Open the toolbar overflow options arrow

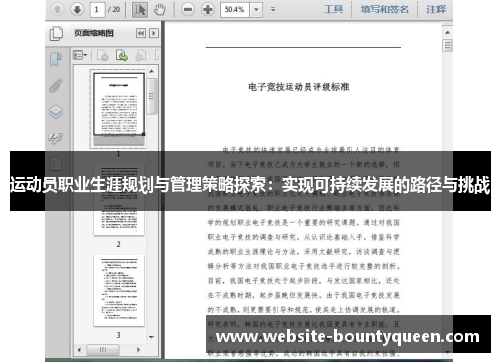[273, 9]
